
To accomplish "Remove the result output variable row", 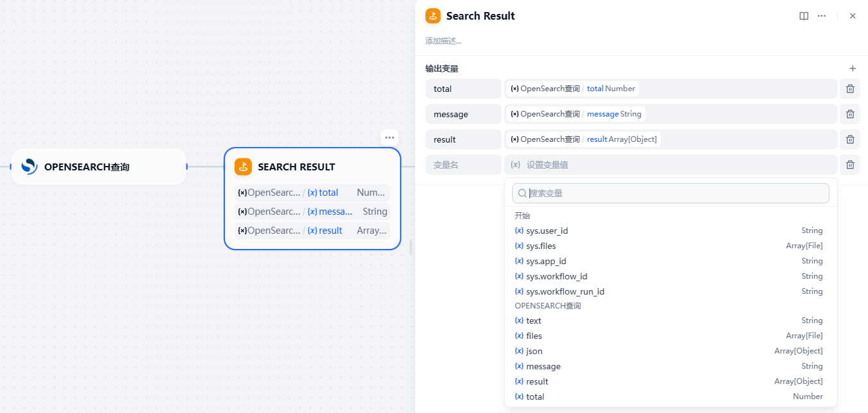I will point(850,139).
